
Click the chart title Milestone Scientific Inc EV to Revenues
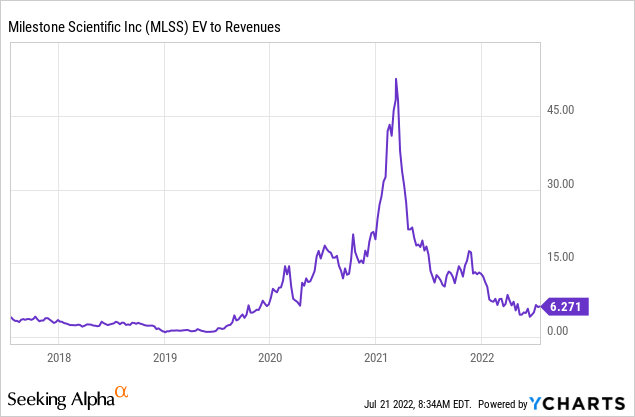click(x=144, y=27)
